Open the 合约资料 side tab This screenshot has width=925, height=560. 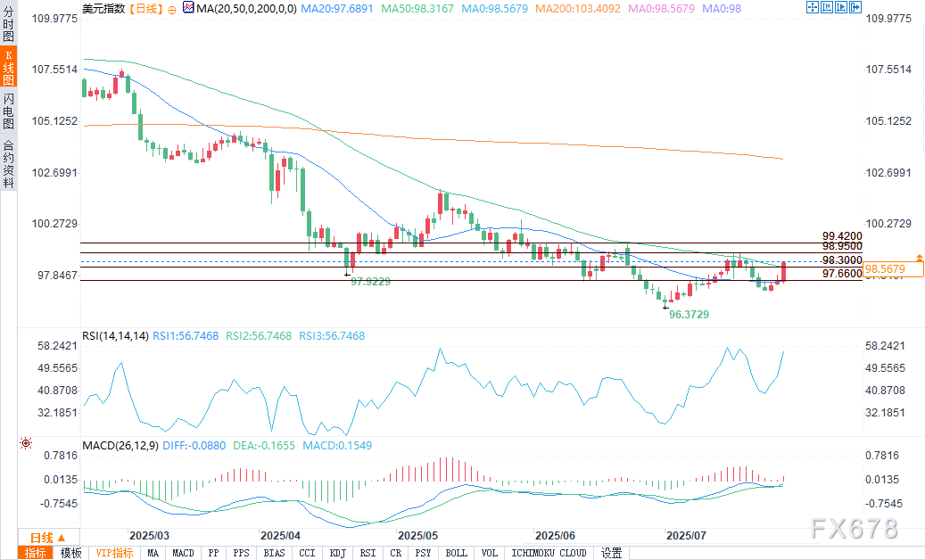[x=8, y=163]
